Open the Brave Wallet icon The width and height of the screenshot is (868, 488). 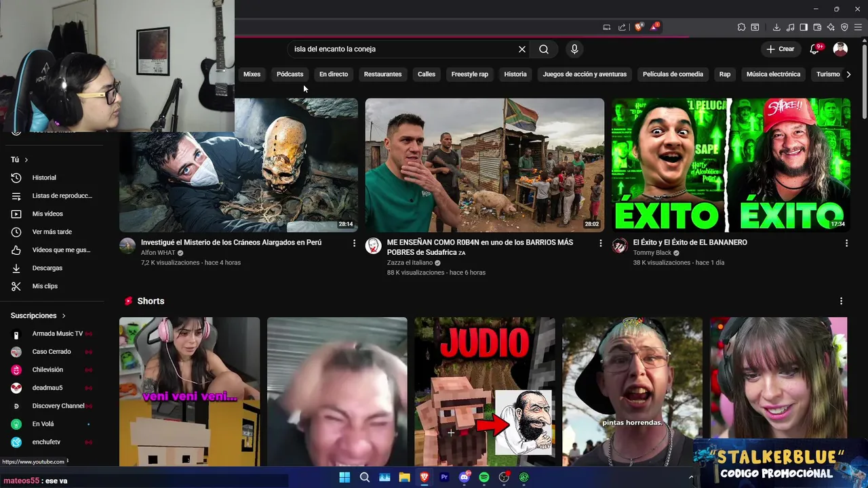[x=817, y=27]
